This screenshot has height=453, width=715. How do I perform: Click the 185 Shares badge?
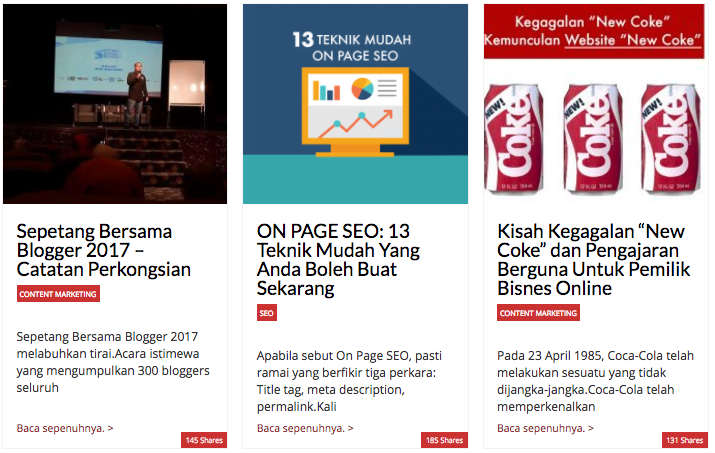pyautogui.click(x=445, y=440)
